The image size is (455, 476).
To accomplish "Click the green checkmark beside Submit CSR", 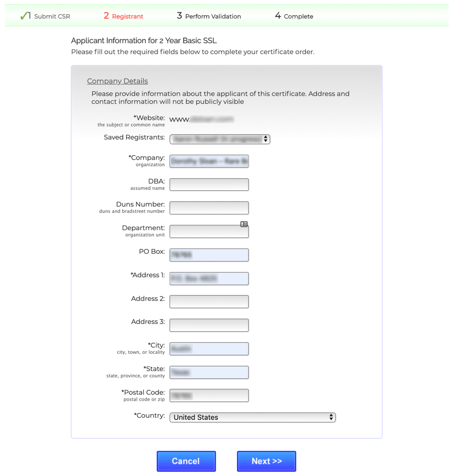I will pyautogui.click(x=24, y=16).
